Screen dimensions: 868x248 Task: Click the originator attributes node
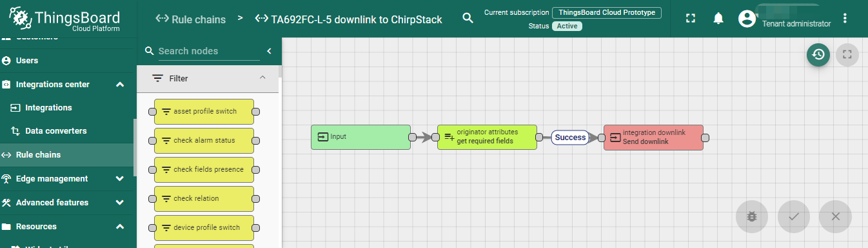click(x=487, y=137)
